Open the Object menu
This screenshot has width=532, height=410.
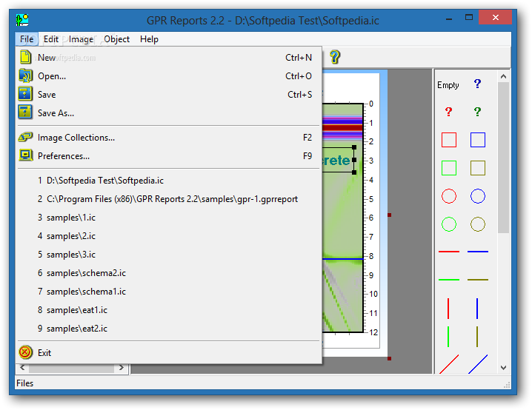click(117, 39)
